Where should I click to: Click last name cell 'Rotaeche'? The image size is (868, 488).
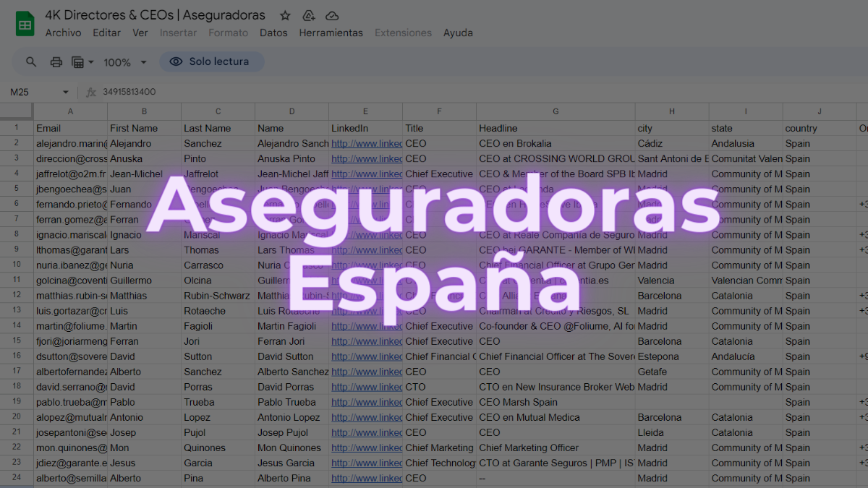218,311
